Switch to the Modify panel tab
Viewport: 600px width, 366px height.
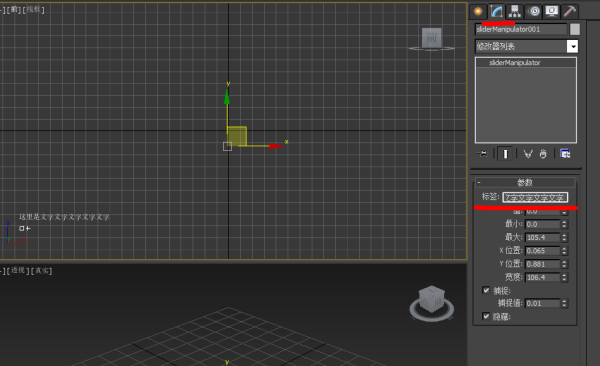(x=496, y=11)
